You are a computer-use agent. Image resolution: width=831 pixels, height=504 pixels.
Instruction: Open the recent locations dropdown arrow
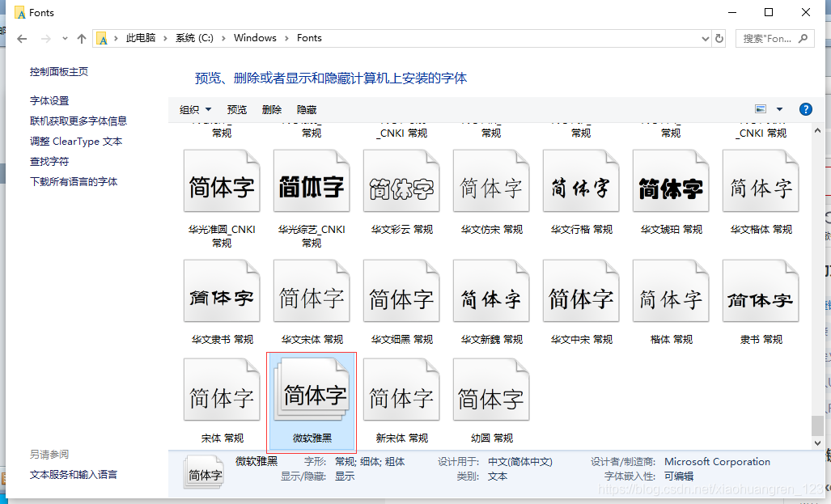coord(65,38)
